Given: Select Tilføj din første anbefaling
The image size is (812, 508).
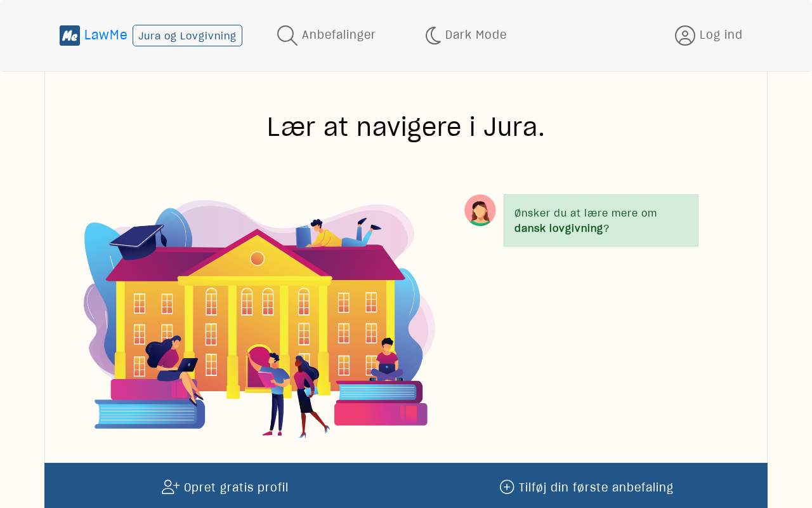Looking at the screenshot, I should point(587,487).
